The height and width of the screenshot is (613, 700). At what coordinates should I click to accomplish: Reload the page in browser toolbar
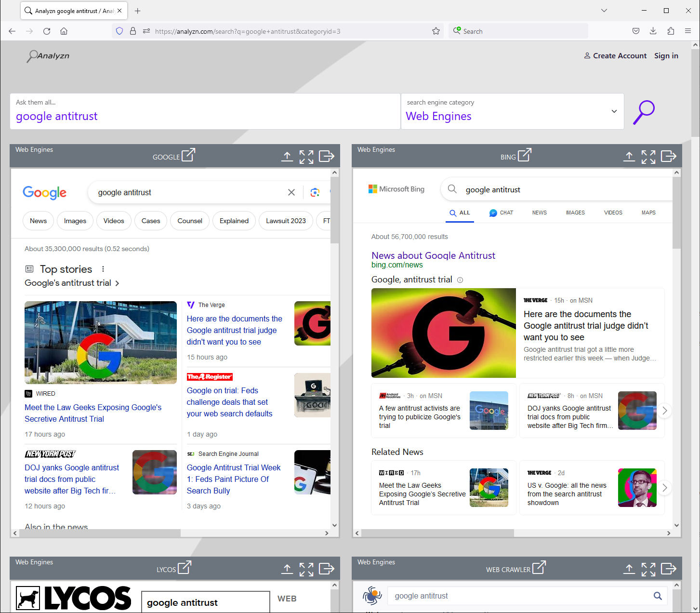(x=47, y=31)
